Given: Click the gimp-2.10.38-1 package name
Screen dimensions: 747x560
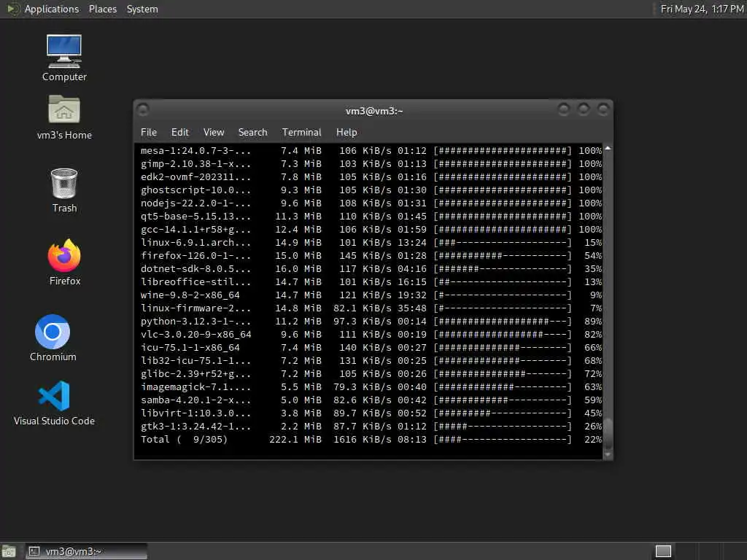Looking at the screenshot, I should [196, 164].
